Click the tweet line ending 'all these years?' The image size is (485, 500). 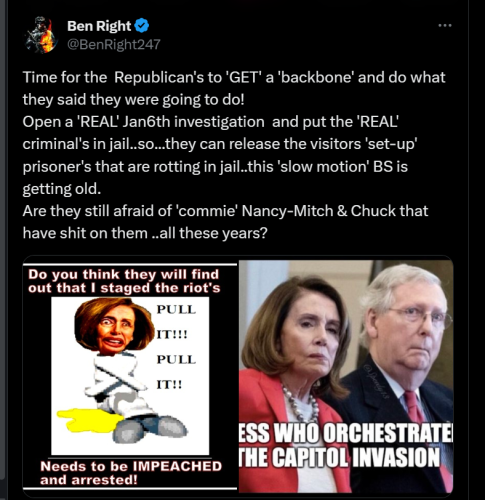pyautogui.click(x=145, y=233)
